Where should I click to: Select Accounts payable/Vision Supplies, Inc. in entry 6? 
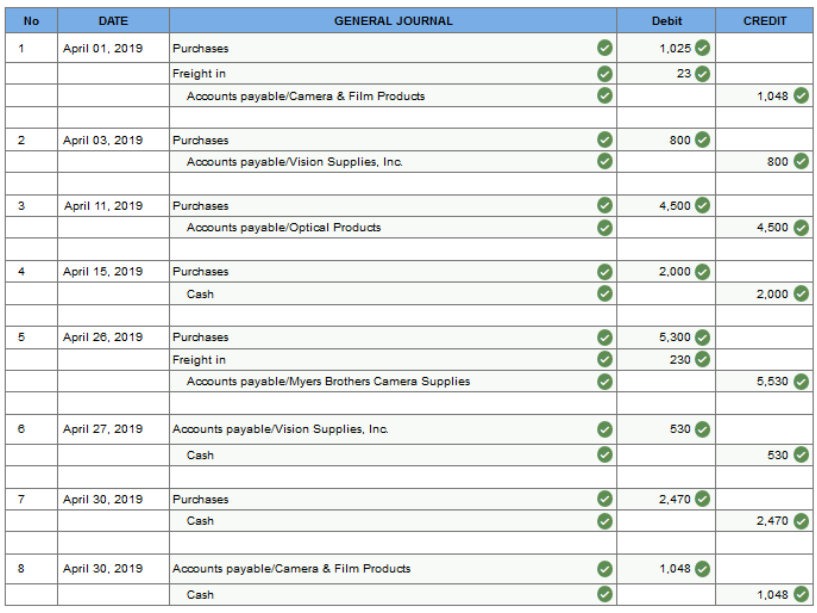pos(280,429)
